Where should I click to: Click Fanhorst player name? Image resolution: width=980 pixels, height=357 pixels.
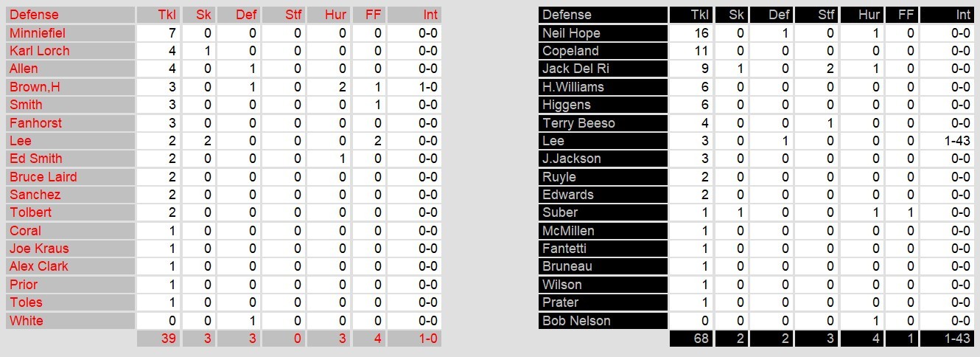click(x=35, y=123)
